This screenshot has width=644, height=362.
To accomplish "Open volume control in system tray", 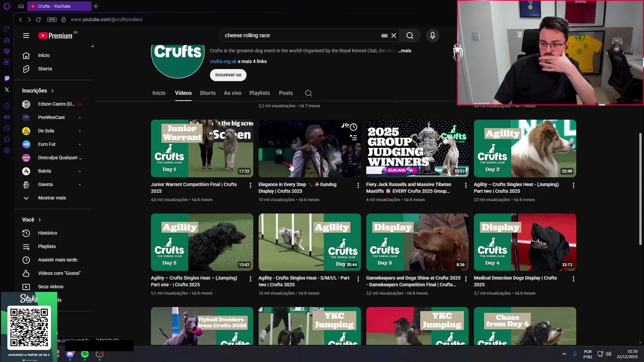I will (x=608, y=354).
